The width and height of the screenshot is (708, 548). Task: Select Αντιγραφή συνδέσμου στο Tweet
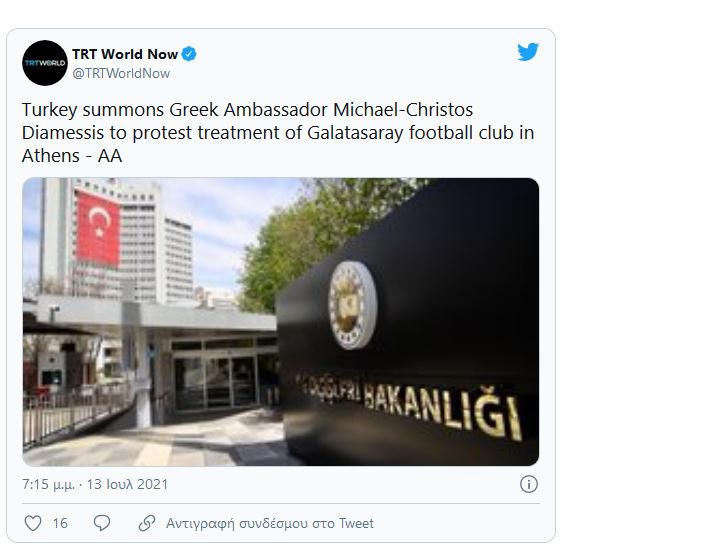pyautogui.click(x=270, y=523)
